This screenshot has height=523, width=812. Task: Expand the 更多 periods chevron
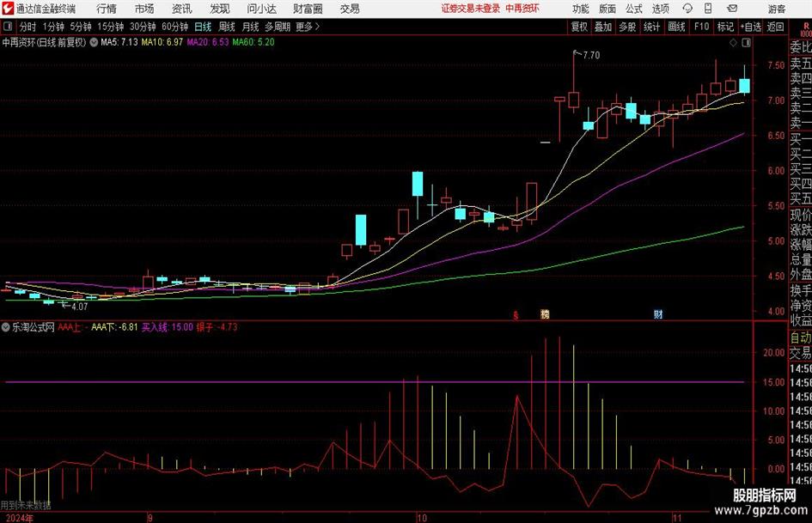(x=317, y=27)
